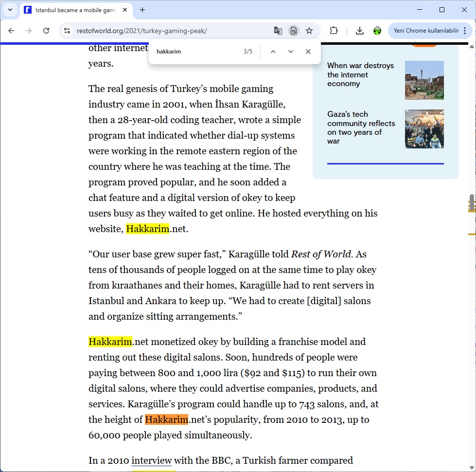
Task: Close the 'Istanbul became a mobile' tab
Action: [x=125, y=10]
